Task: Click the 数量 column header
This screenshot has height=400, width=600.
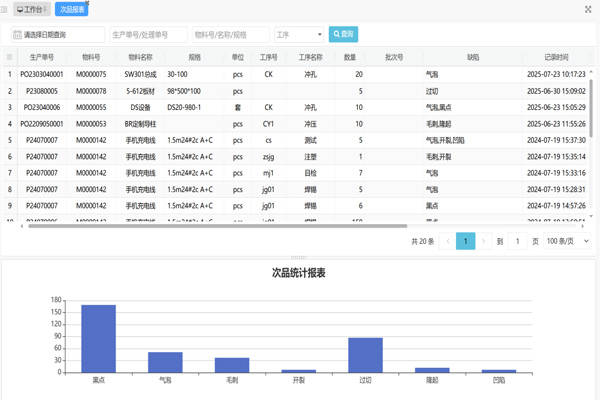Action: click(x=350, y=57)
